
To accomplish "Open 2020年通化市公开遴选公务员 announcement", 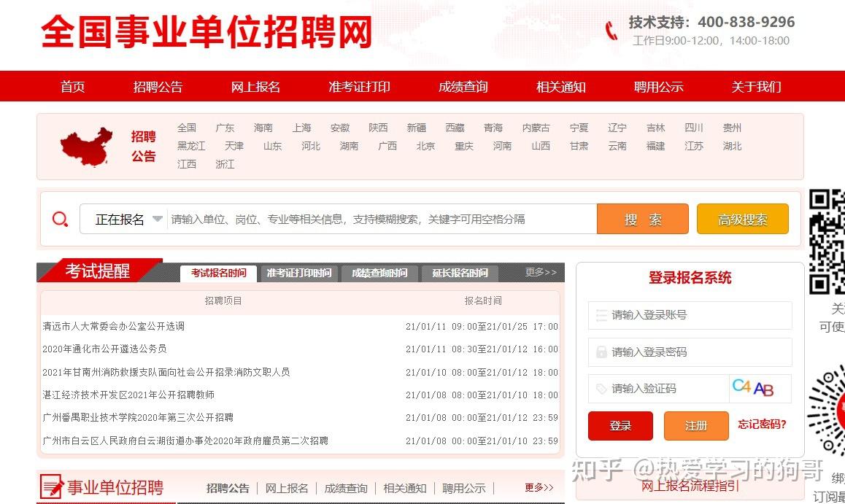I will (x=104, y=349).
